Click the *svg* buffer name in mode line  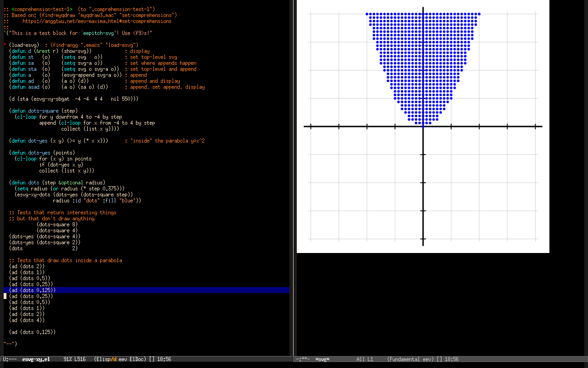[x=322, y=359]
